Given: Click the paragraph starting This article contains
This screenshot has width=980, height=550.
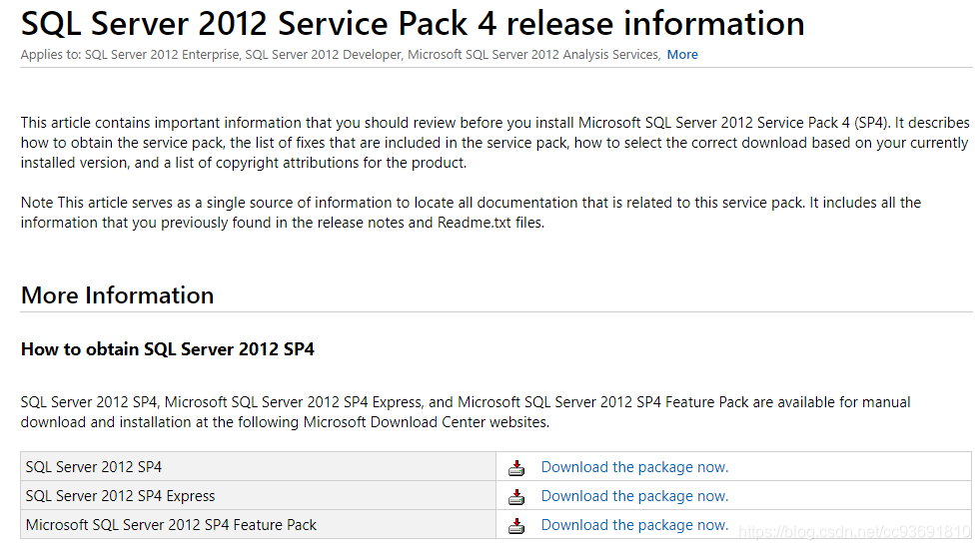Looking at the screenshot, I should point(494,143).
